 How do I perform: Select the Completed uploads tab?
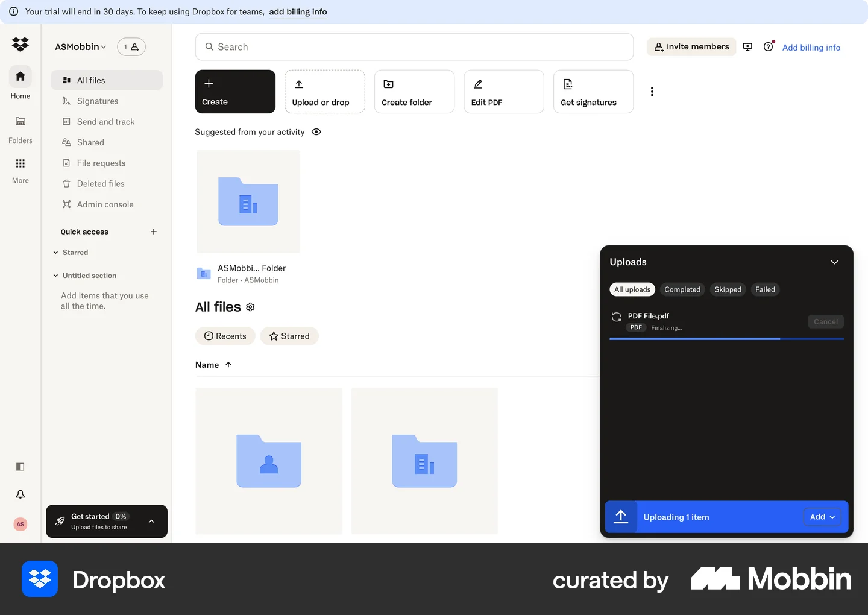point(682,289)
